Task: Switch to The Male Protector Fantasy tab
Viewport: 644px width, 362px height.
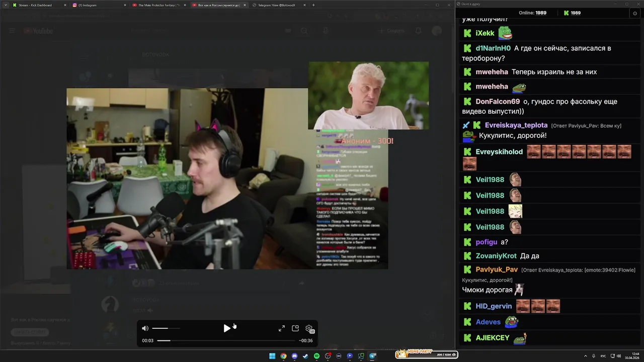Action: pos(158,5)
